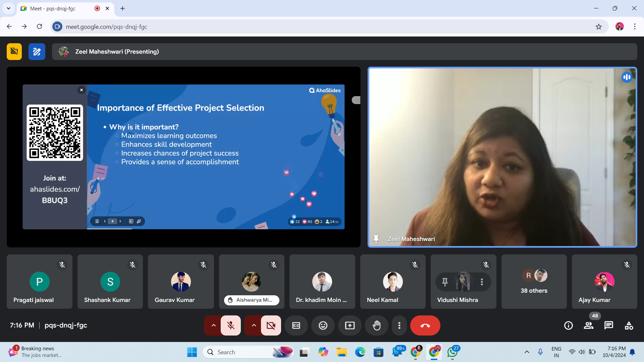The width and height of the screenshot is (644, 362).
Task: Open the emoji reactions button
Action: 323,325
